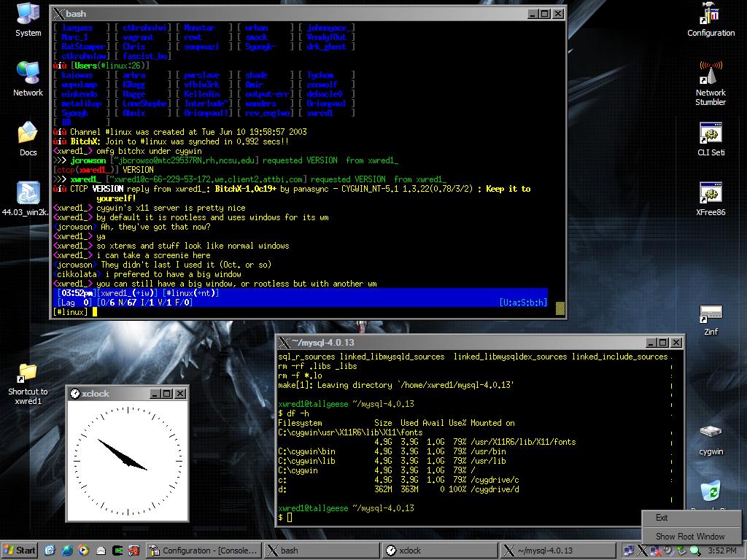This screenshot has width=747, height=560.
Task: Launch the XFree86 desktop shortcut
Action: 711,198
